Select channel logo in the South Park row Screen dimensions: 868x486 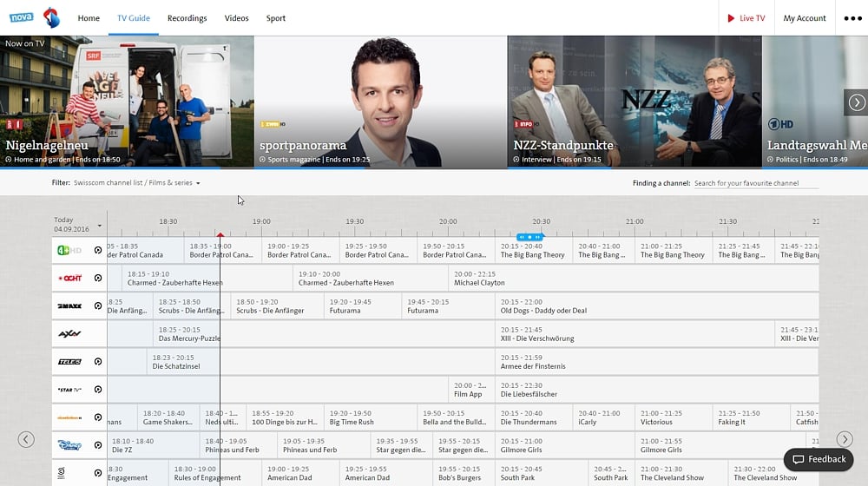pos(61,473)
